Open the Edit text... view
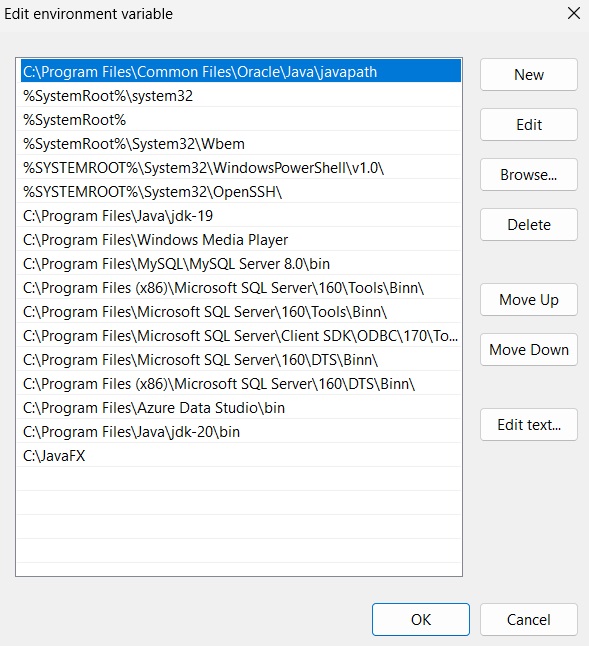The height and width of the screenshot is (646, 589). pos(528,424)
